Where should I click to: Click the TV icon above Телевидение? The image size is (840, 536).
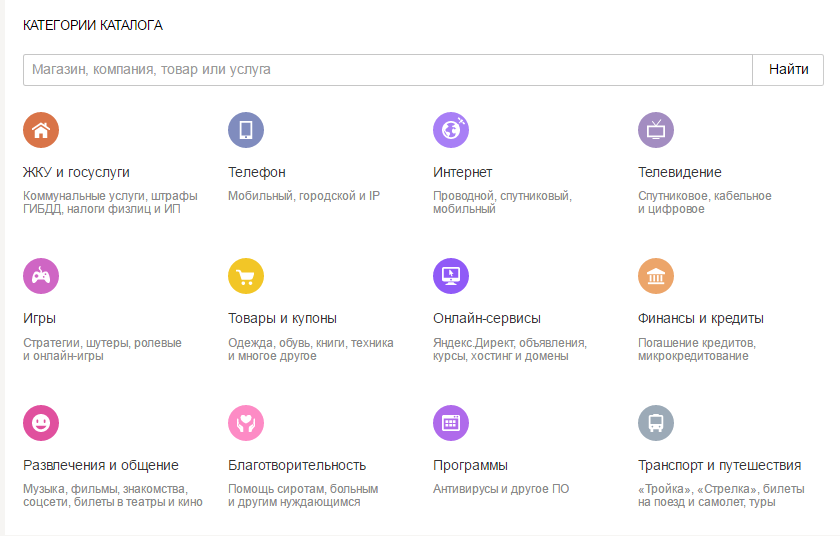[x=656, y=130]
